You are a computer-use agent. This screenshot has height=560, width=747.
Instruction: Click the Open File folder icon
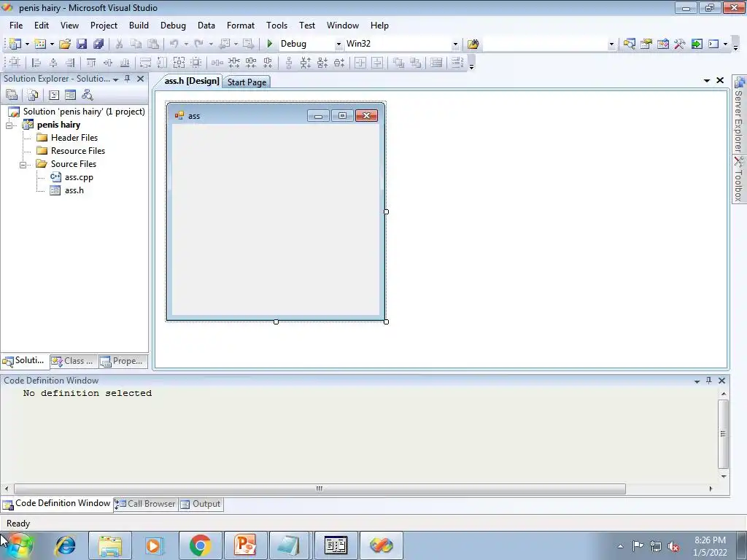[x=65, y=44]
